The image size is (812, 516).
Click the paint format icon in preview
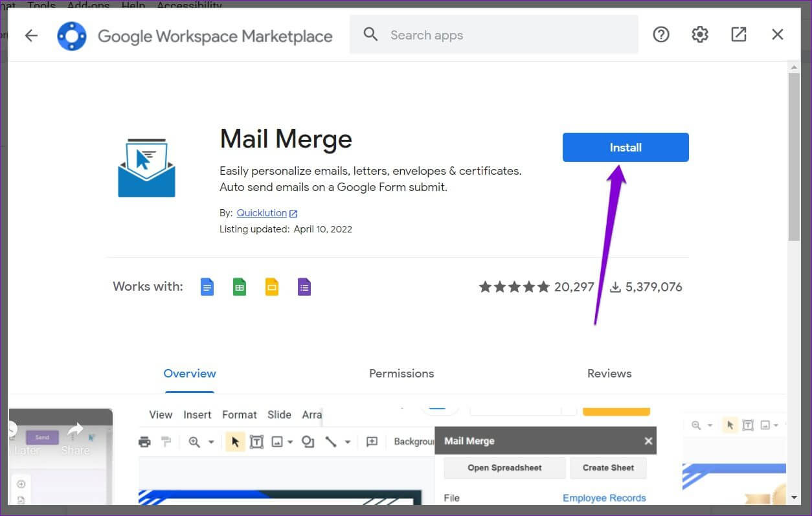(167, 442)
